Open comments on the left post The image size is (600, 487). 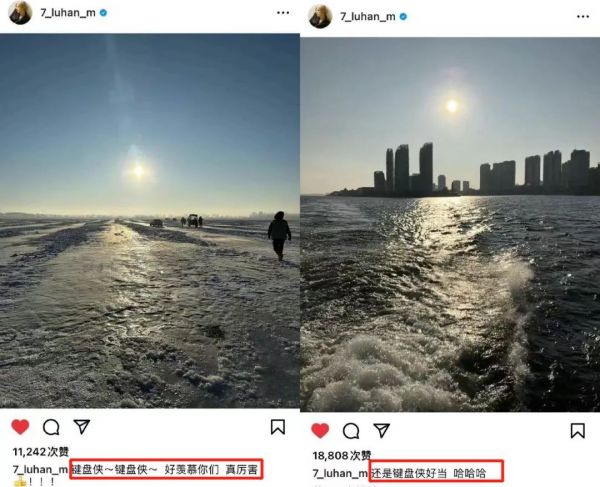click(x=51, y=427)
